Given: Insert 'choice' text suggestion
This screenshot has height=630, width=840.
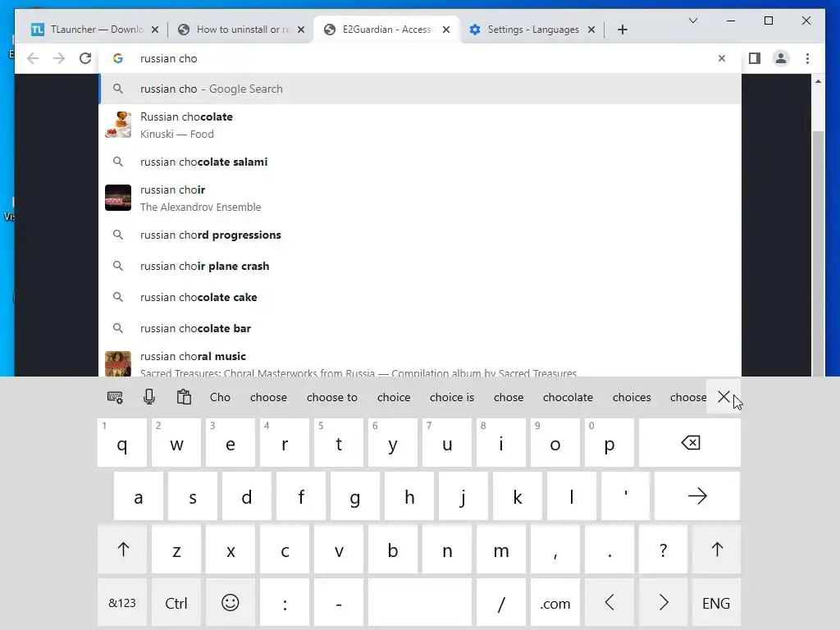Looking at the screenshot, I should point(394,398).
